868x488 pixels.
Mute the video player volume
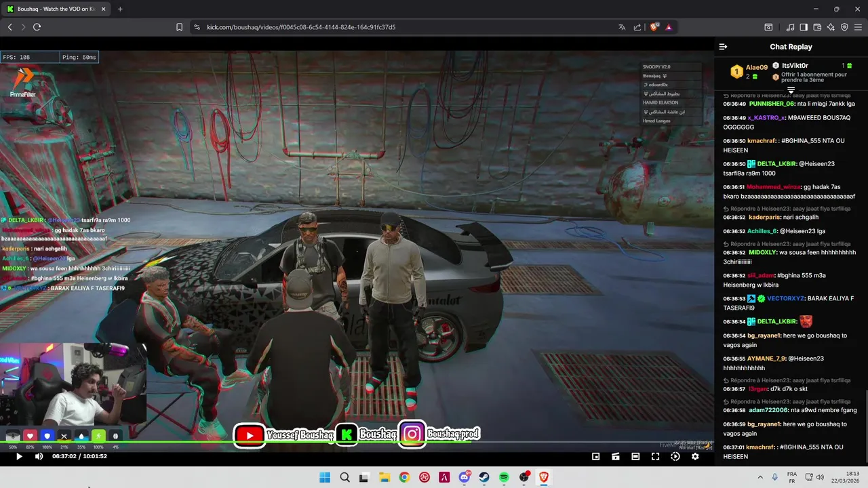pyautogui.click(x=39, y=456)
